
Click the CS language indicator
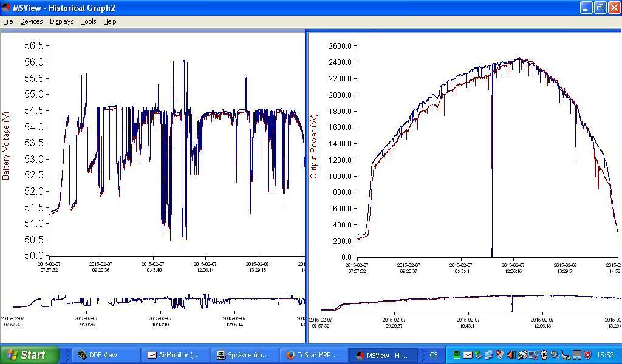pyautogui.click(x=434, y=355)
